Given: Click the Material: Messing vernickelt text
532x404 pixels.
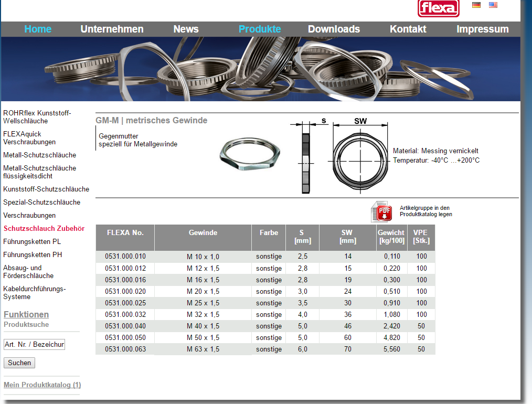Looking at the screenshot, I should (x=435, y=151).
